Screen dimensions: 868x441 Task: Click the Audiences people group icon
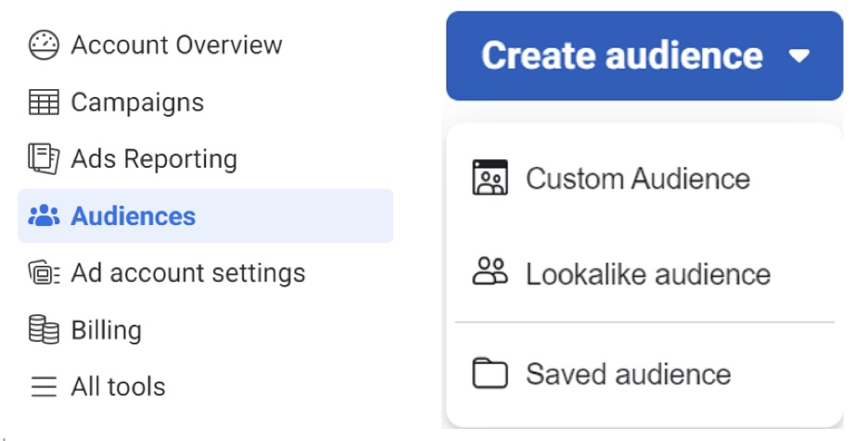(x=44, y=216)
